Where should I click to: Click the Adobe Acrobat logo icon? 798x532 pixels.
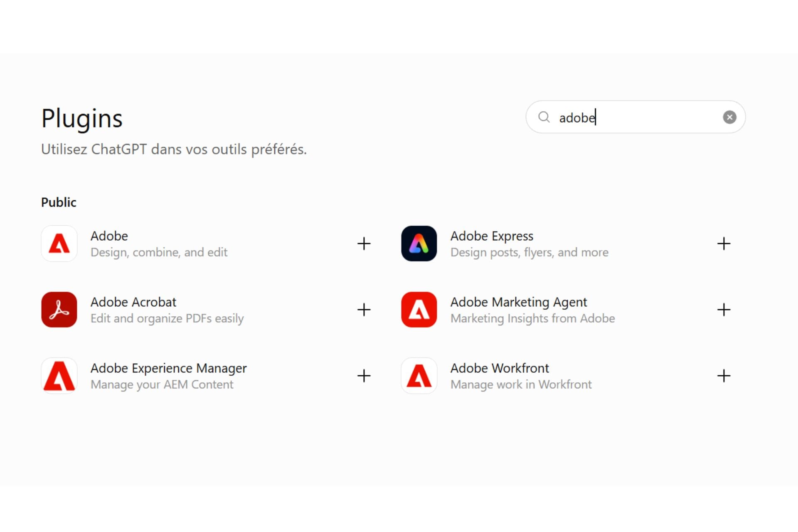pyautogui.click(x=59, y=310)
